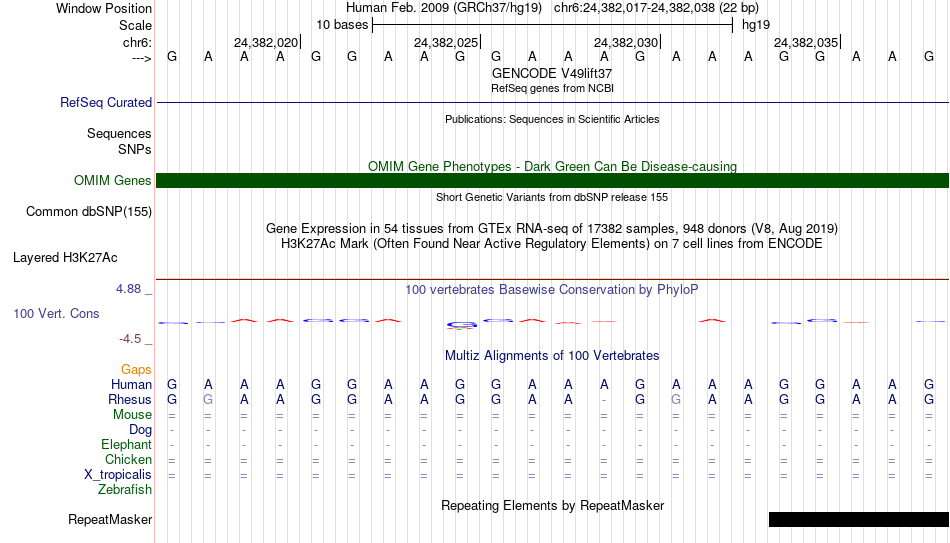Viewport: 950px width, 543px height.
Task: Select the Rhesus species row label
Action: (x=130, y=400)
